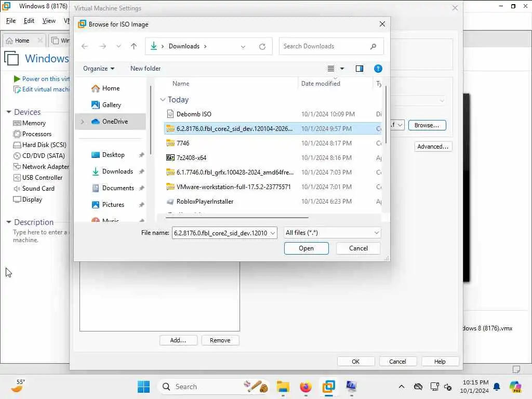This screenshot has height=399, width=532.
Task: Expand the address bar history dropdown
Action: [243, 46]
